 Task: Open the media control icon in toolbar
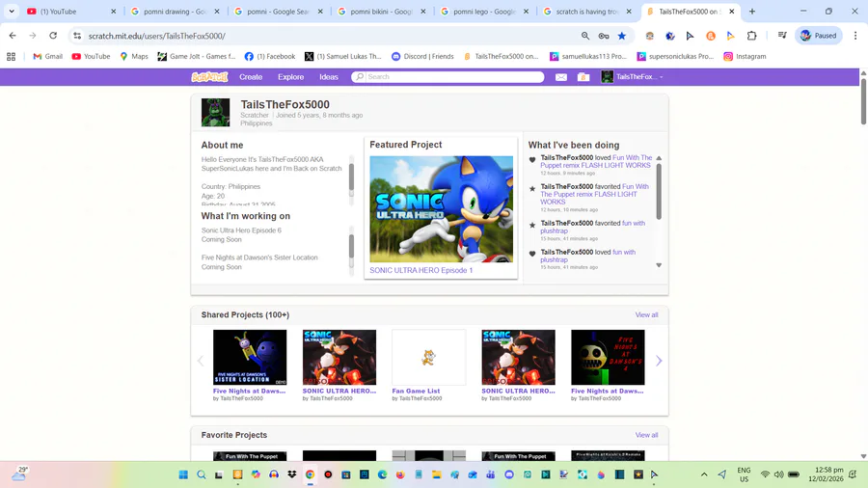[782, 36]
